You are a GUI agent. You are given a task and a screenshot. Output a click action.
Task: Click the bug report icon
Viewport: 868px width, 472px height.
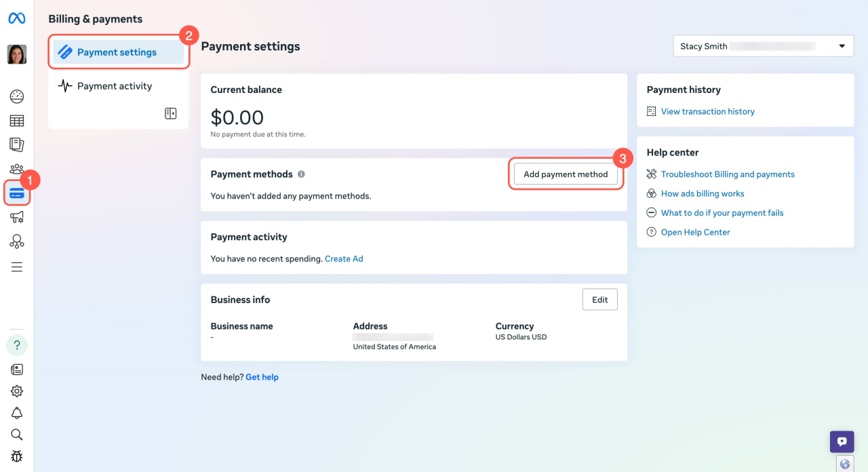[17, 456]
